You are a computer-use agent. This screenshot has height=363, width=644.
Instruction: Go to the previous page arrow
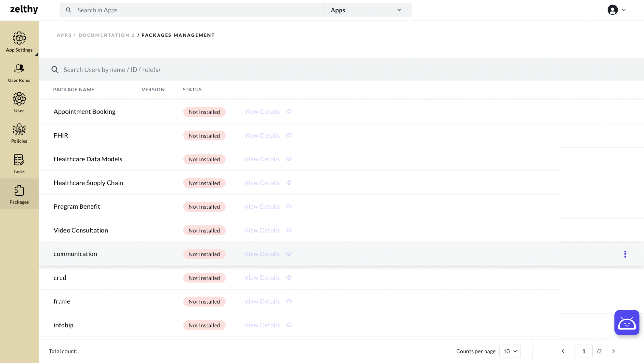click(x=563, y=351)
